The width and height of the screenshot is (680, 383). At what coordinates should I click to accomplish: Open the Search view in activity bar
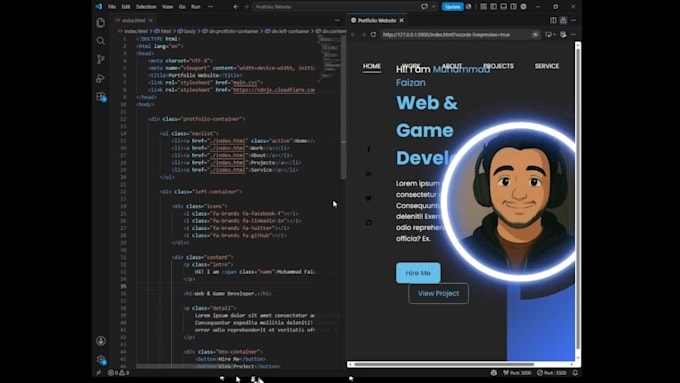(101, 41)
